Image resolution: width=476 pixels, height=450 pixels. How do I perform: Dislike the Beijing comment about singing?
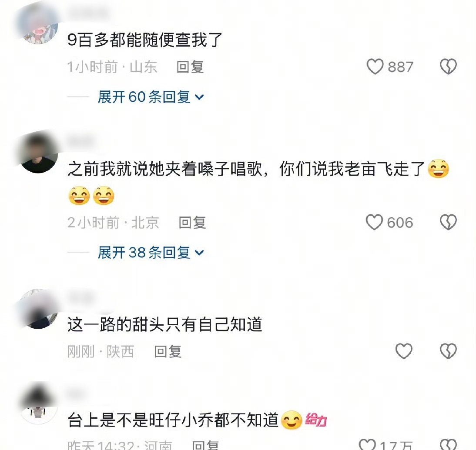coord(449,222)
